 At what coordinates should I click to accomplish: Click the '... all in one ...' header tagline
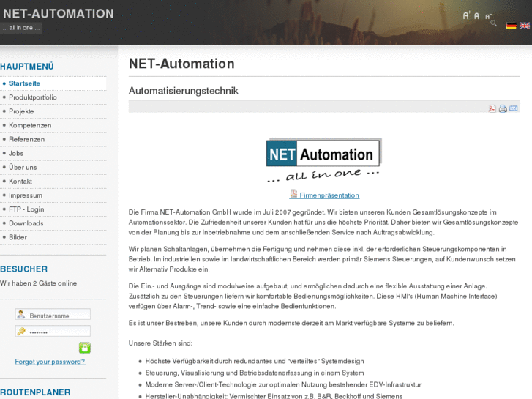pyautogui.click(x=21, y=28)
